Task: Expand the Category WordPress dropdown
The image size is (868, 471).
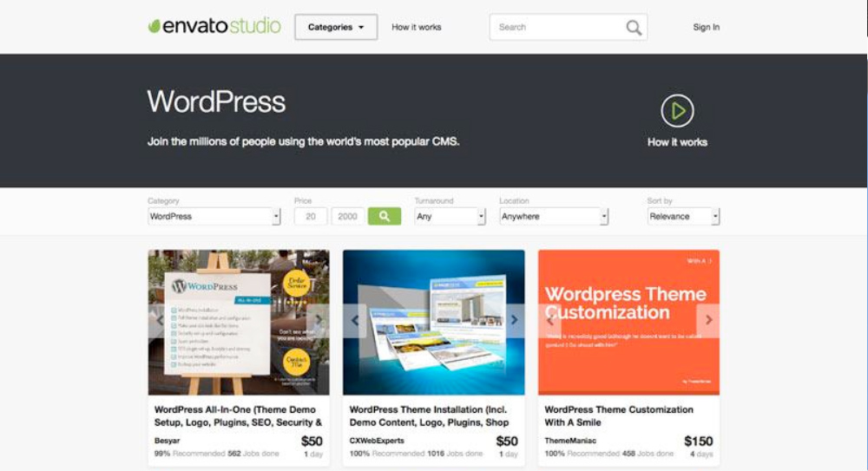Action: 214,216
